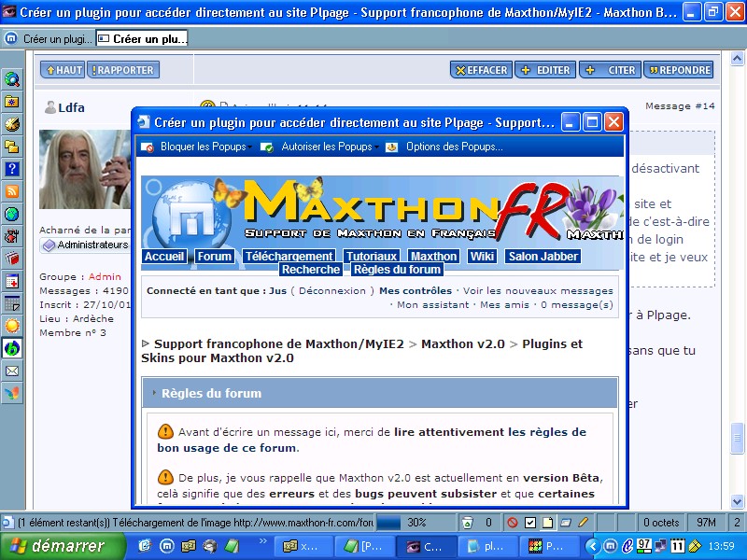This screenshot has width=747, height=560.
Task: Open Voir les nouveaux messages link
Action: [538, 291]
